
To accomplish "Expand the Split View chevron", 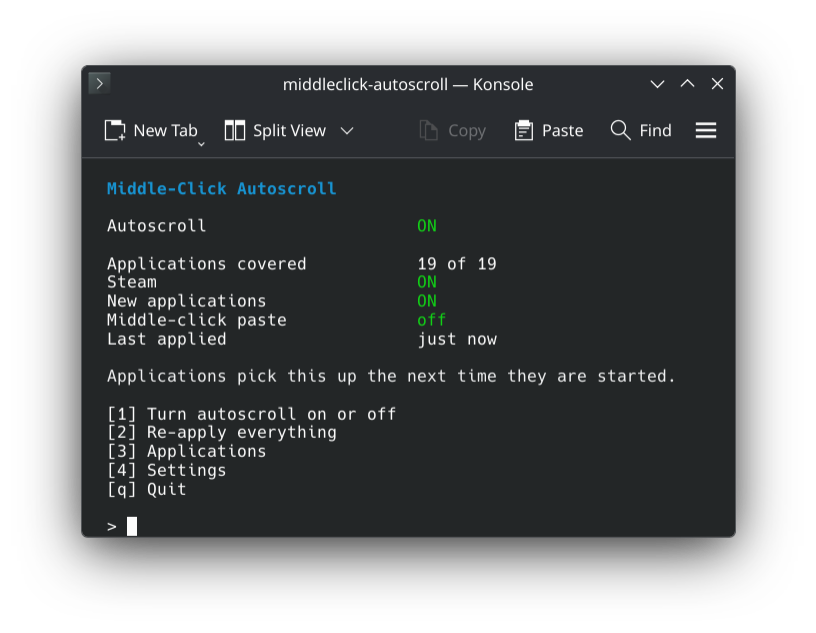I will [347, 131].
